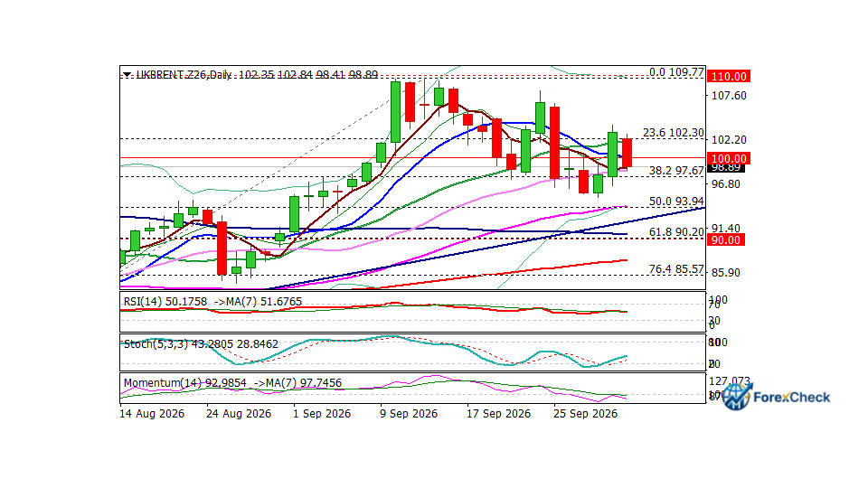Click the Fibonacci label 50.0 93.94
The width and height of the screenshot is (868, 488).
(x=676, y=202)
